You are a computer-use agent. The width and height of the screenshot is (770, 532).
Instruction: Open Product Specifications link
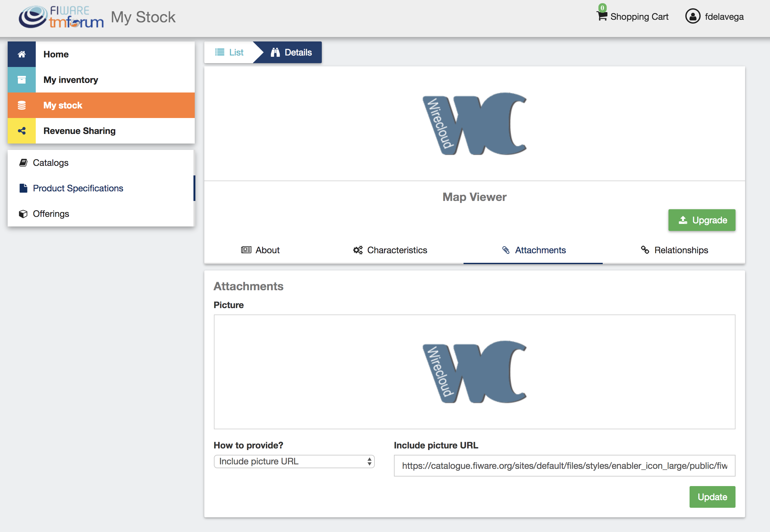click(x=101, y=188)
